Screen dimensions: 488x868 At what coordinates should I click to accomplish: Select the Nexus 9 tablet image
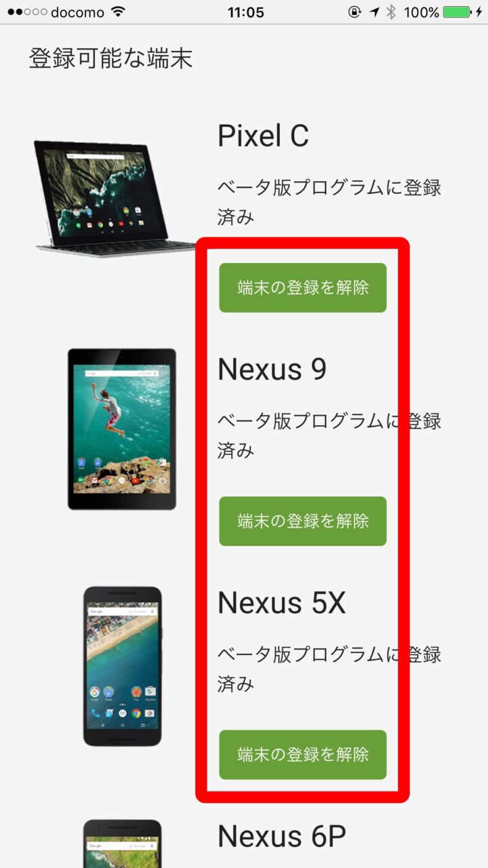(122, 429)
